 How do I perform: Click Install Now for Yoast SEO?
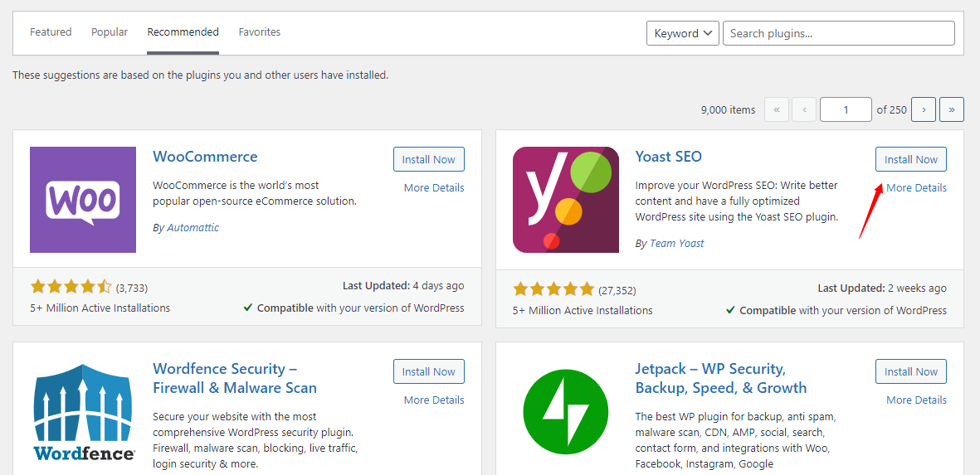[x=910, y=160]
